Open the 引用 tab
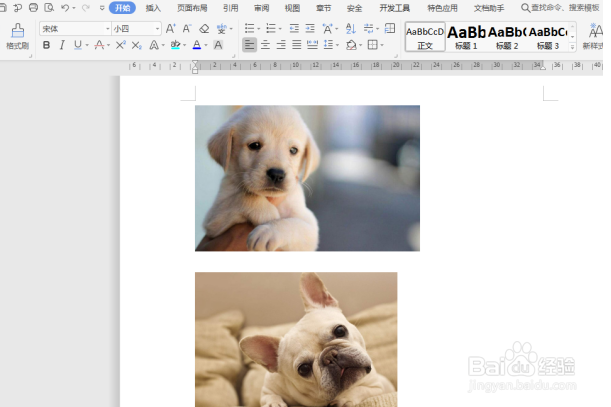Image resolution: width=611 pixels, height=407 pixels. [231, 8]
